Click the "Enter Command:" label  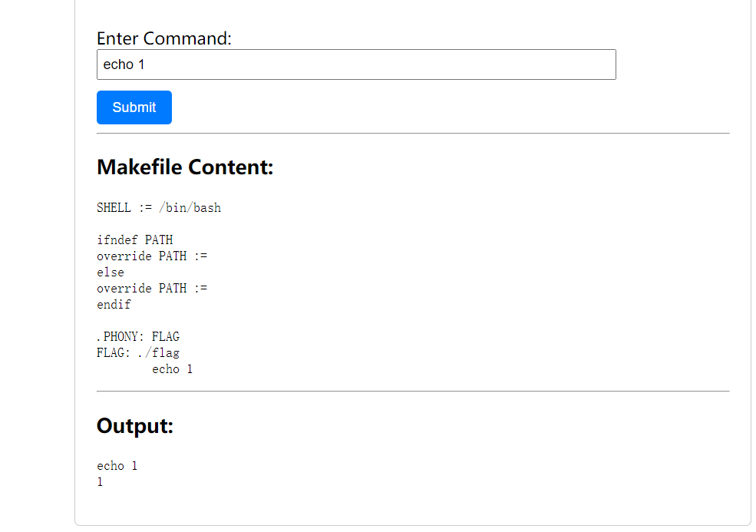click(164, 38)
